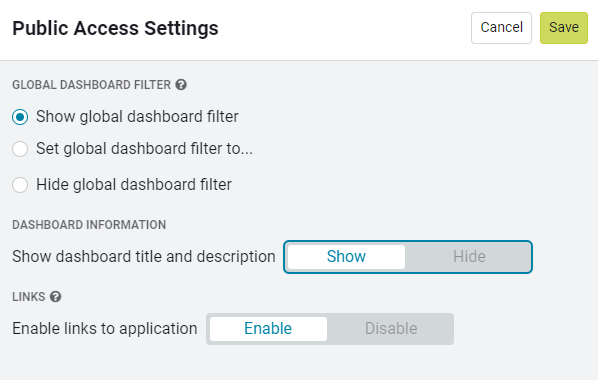This screenshot has height=380, width=598.
Task: Set links to application to Enable
Action: [x=268, y=329]
